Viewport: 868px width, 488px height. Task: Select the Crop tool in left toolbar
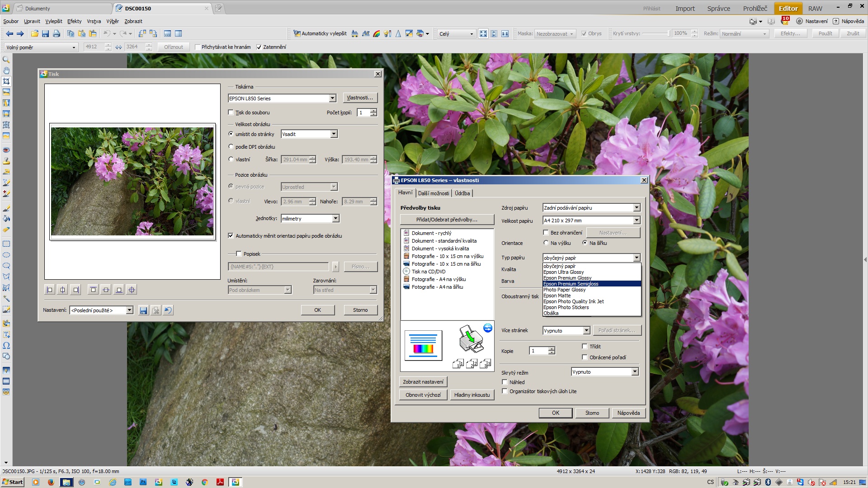click(6, 81)
